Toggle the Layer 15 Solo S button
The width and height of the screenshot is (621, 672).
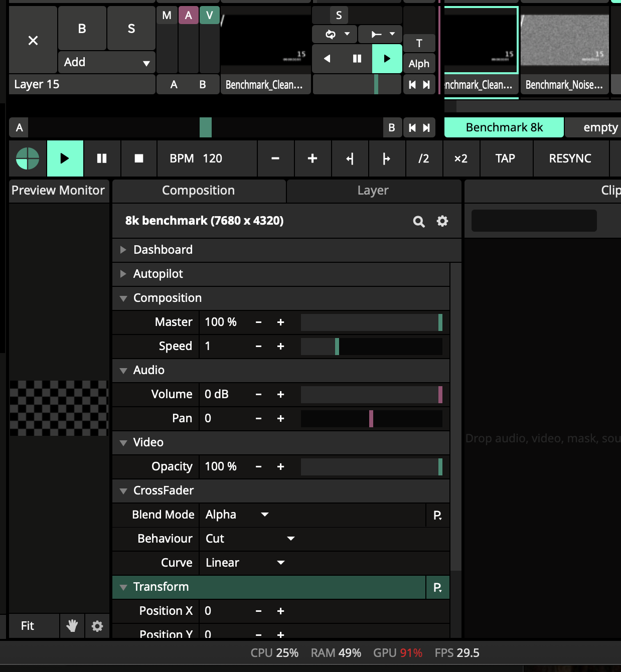point(131,29)
